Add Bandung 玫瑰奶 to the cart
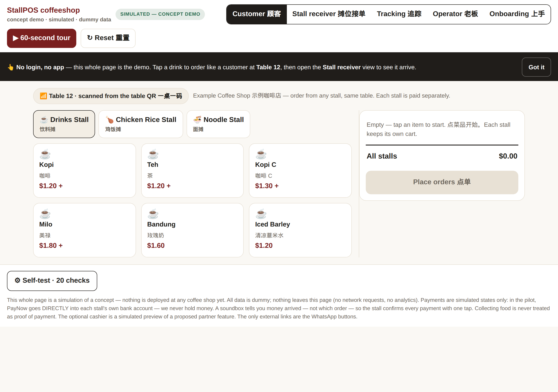 (x=192, y=230)
